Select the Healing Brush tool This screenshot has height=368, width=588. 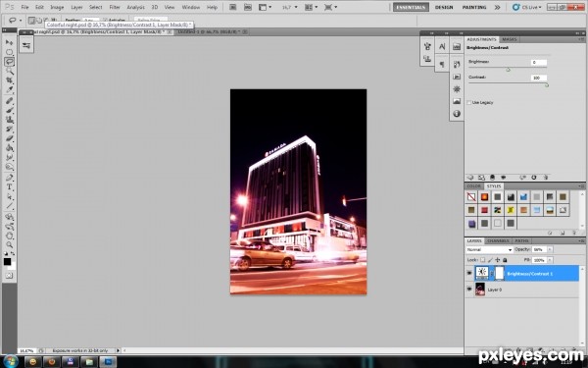coord(9,101)
